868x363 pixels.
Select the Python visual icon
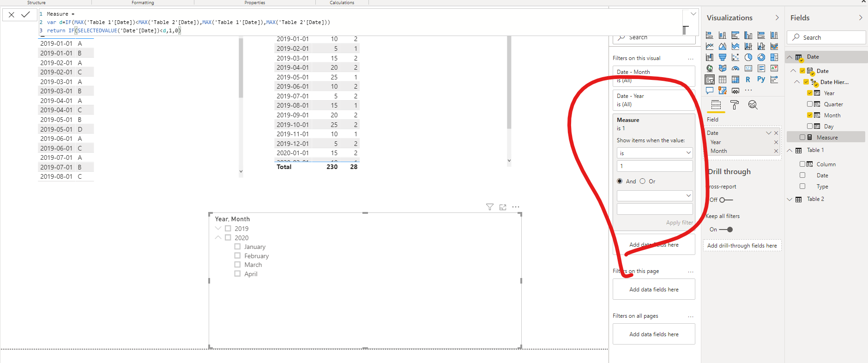point(761,79)
